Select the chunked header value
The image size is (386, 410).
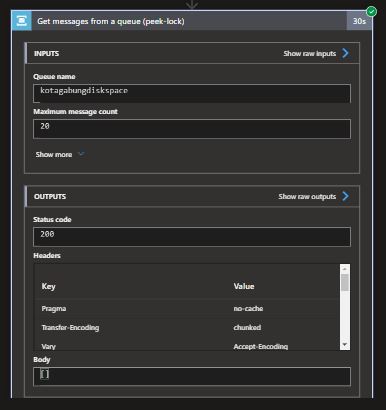click(247, 327)
